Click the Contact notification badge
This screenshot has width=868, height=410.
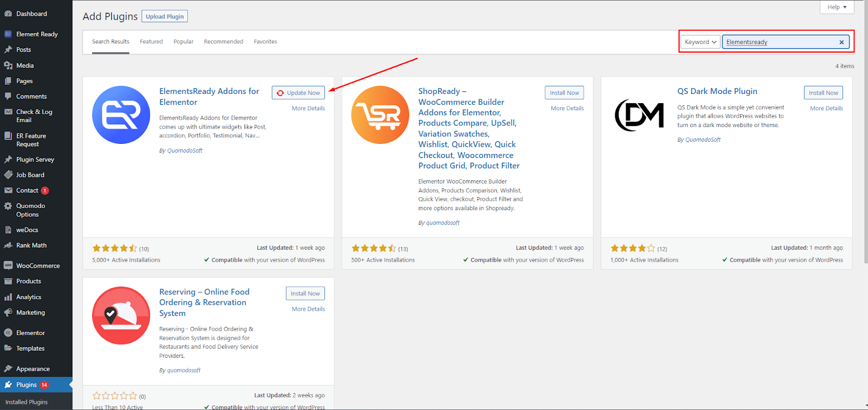45,191
